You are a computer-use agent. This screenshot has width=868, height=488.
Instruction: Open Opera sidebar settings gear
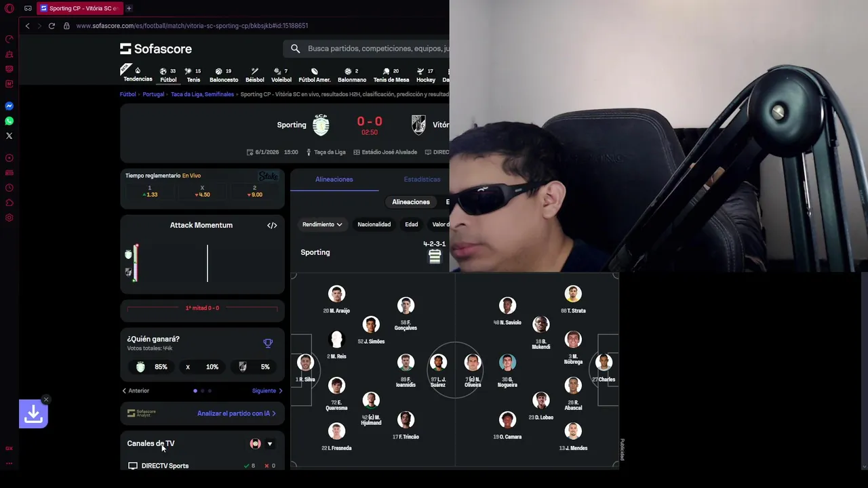click(9, 218)
